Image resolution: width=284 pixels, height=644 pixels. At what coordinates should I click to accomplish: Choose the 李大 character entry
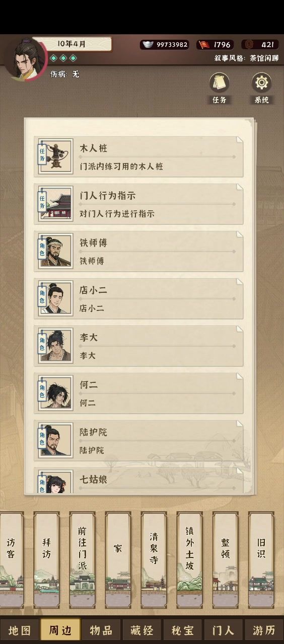click(x=138, y=346)
